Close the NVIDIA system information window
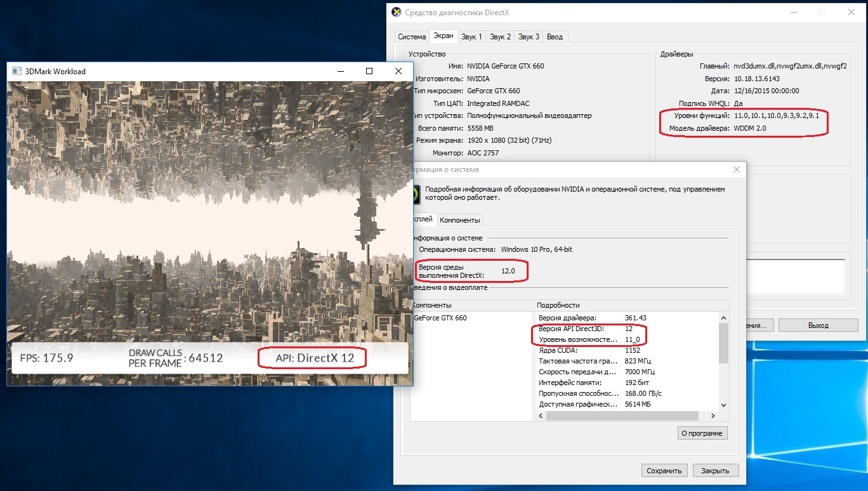This screenshot has height=491, width=868. tap(736, 169)
